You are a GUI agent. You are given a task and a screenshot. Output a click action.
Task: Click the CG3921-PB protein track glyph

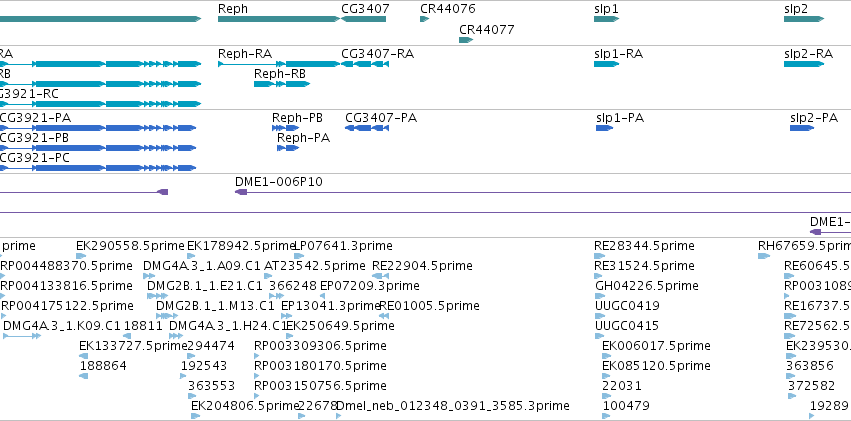tap(98, 148)
